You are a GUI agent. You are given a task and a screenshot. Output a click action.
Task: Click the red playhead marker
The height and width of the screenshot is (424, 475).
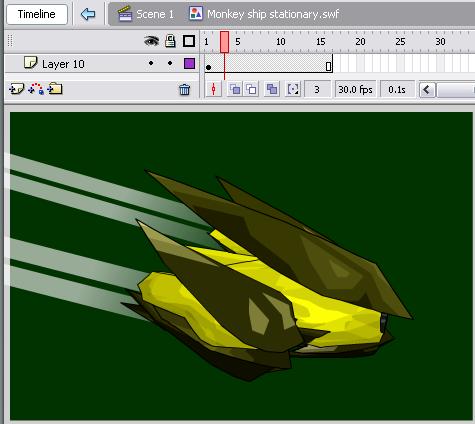pos(224,42)
